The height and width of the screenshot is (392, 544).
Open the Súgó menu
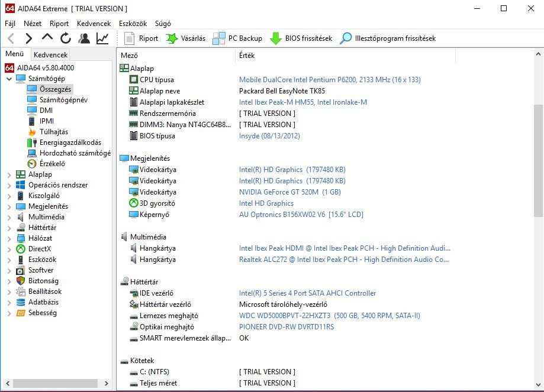163,24
